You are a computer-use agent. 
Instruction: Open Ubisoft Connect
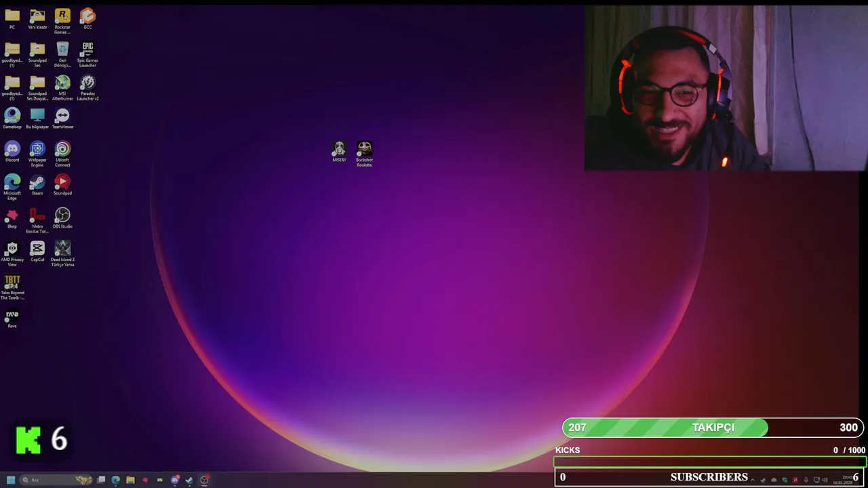click(x=62, y=154)
